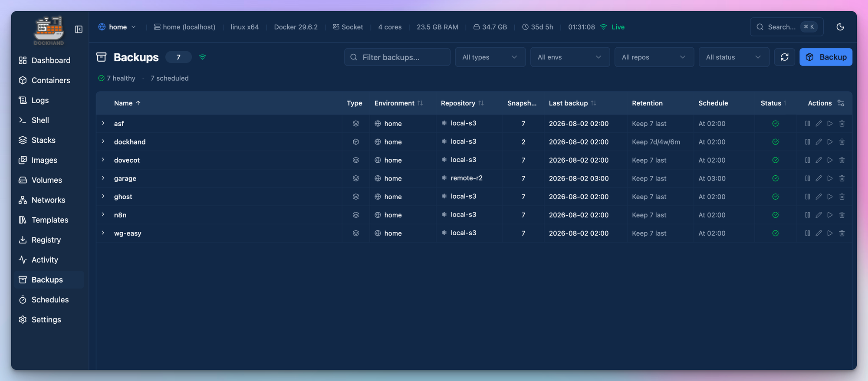
Task: Delete the wg-easy backup
Action: 842,233
